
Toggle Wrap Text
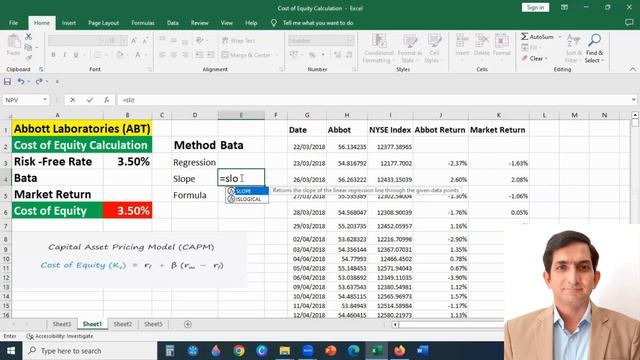(238, 40)
